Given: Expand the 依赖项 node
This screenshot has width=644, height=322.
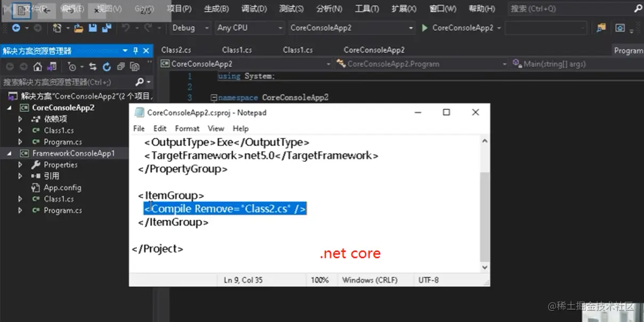Looking at the screenshot, I should (x=20, y=119).
